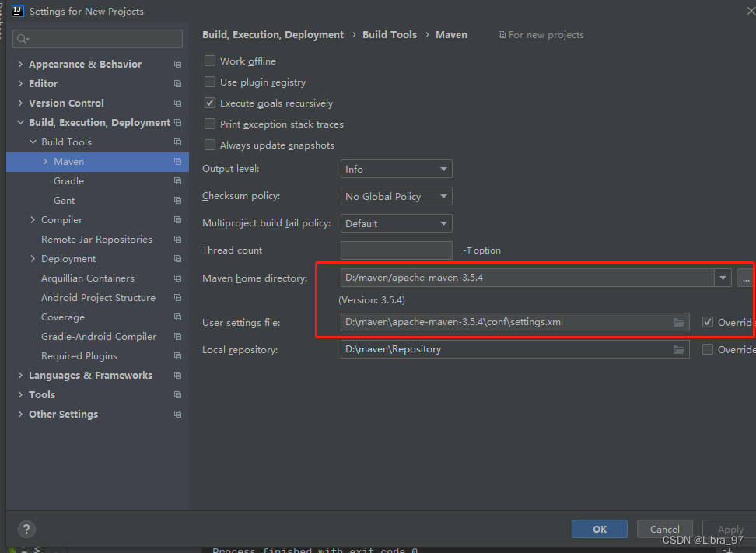Image resolution: width=756 pixels, height=553 pixels.
Task: Click the project-level icon beside Gradle
Action: point(177,180)
